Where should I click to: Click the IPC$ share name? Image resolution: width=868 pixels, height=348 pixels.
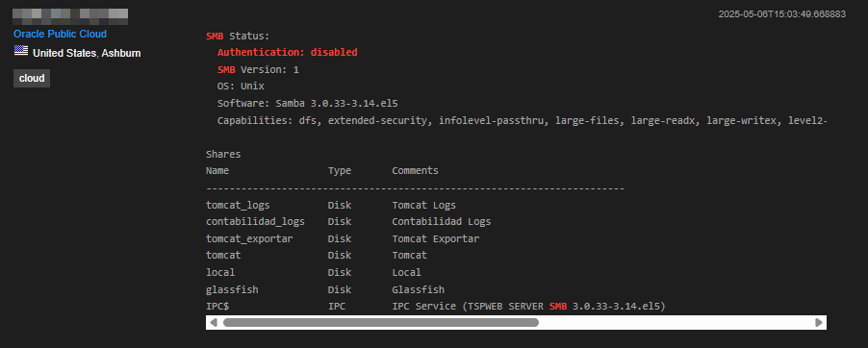click(x=217, y=306)
